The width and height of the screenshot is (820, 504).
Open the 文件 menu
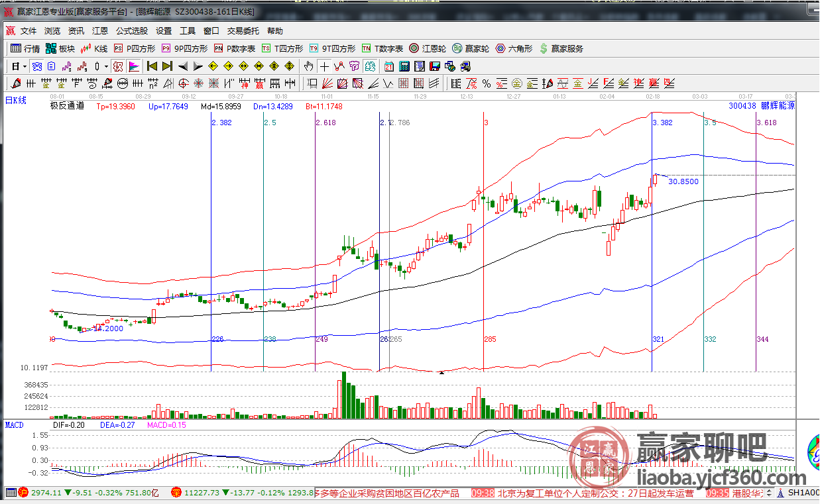pyautogui.click(x=29, y=31)
